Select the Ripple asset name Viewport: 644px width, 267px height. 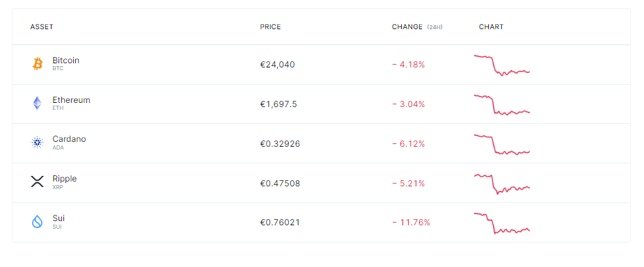tap(65, 179)
